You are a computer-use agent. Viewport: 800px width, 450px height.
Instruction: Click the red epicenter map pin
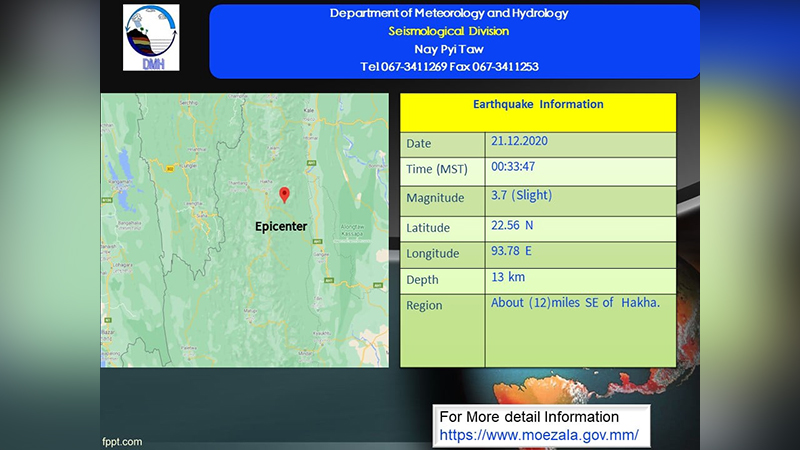284,195
